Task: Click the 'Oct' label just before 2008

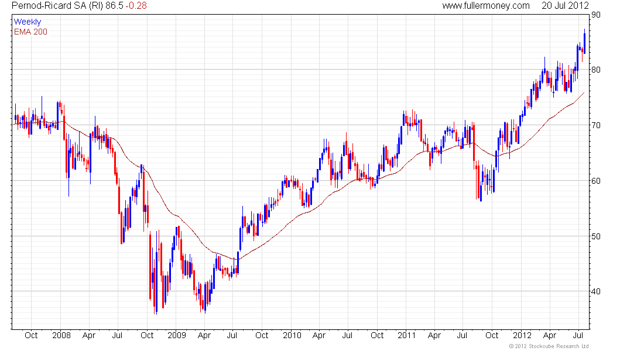Action: (x=31, y=335)
